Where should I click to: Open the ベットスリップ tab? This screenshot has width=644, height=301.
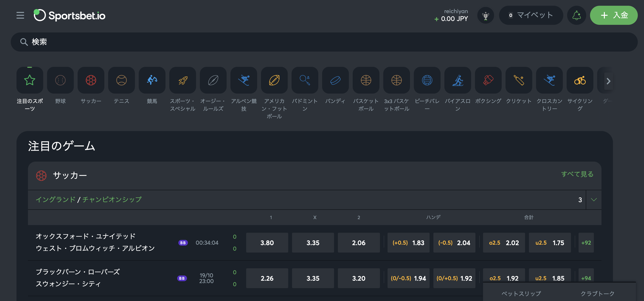[521, 294]
